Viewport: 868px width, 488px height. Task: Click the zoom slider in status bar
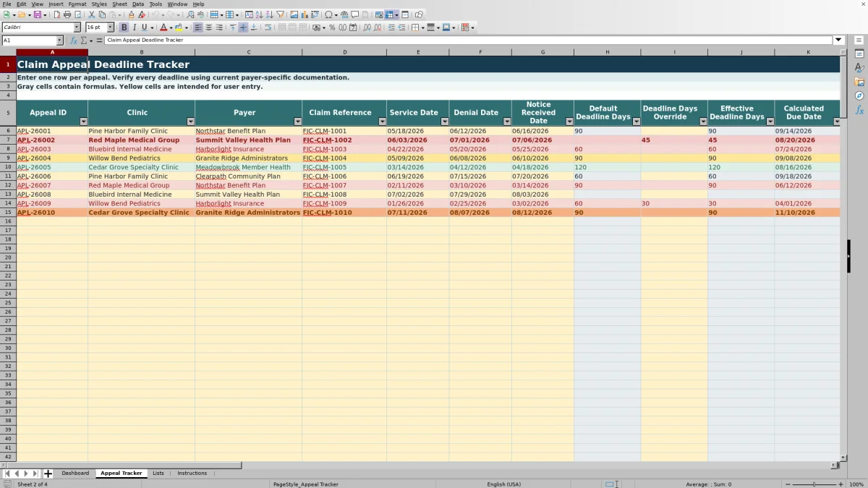tap(814, 484)
